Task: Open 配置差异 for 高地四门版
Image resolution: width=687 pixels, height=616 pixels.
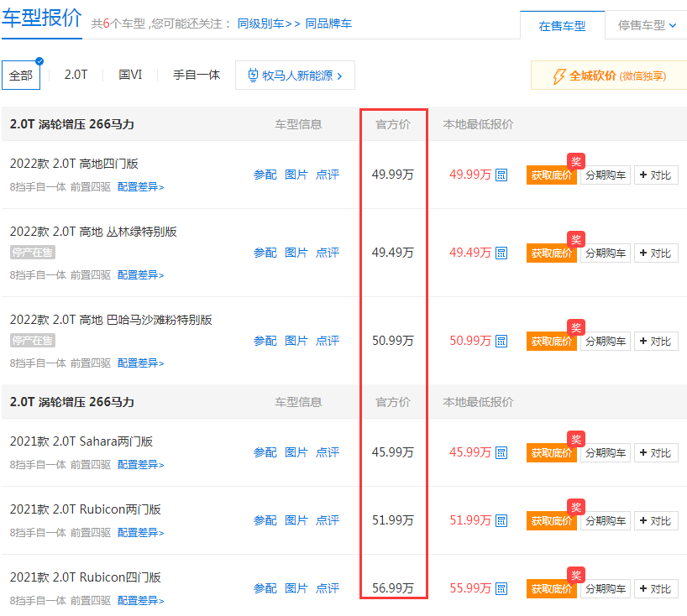Action: 140,187
